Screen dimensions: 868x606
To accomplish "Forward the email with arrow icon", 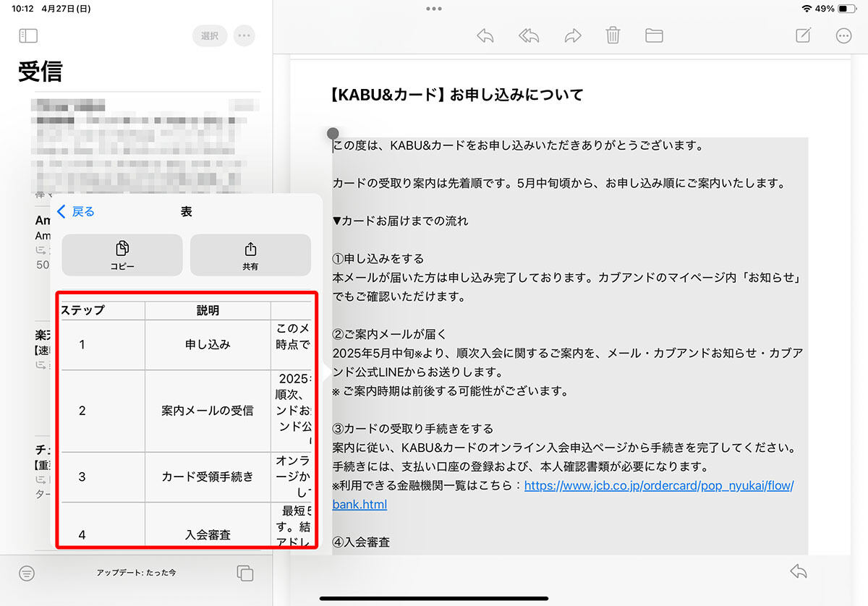I will (x=573, y=35).
